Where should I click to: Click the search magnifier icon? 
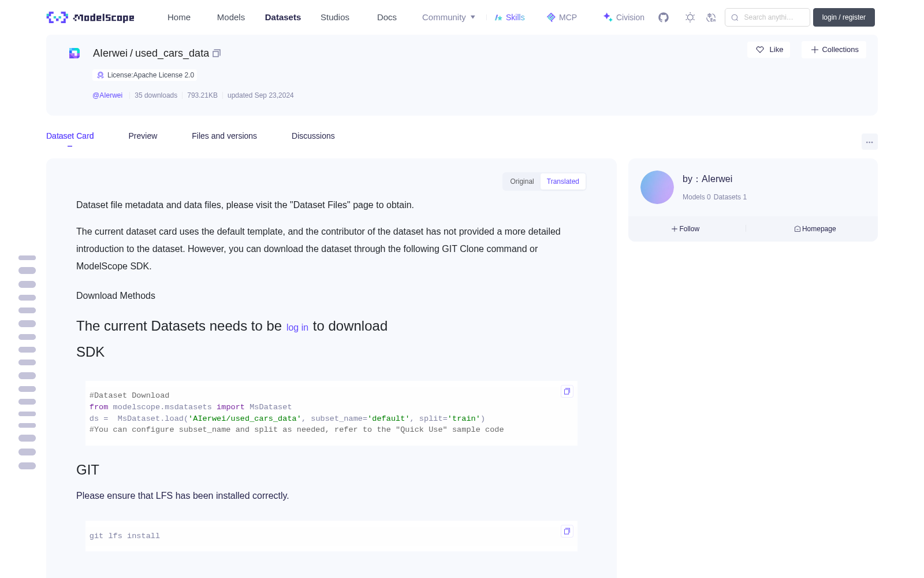click(735, 17)
